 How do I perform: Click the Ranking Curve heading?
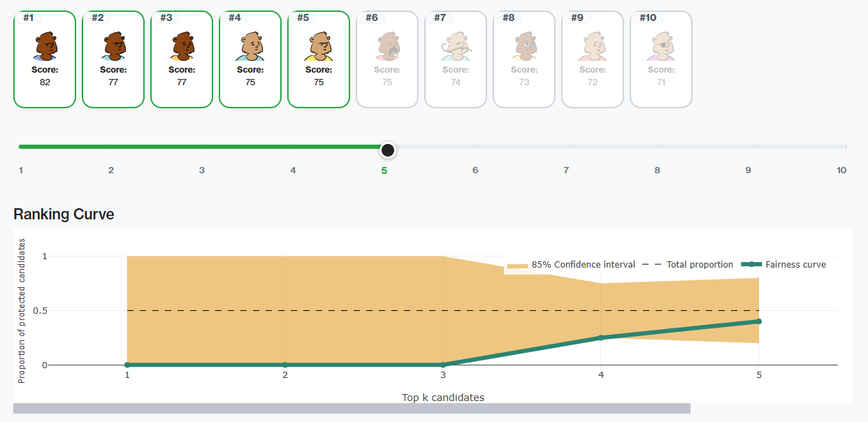tap(64, 214)
